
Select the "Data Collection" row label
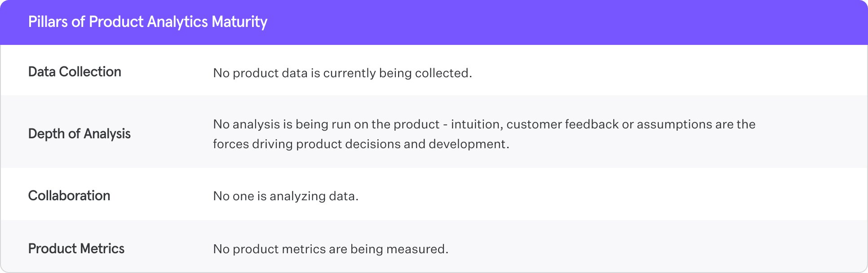pos(75,72)
